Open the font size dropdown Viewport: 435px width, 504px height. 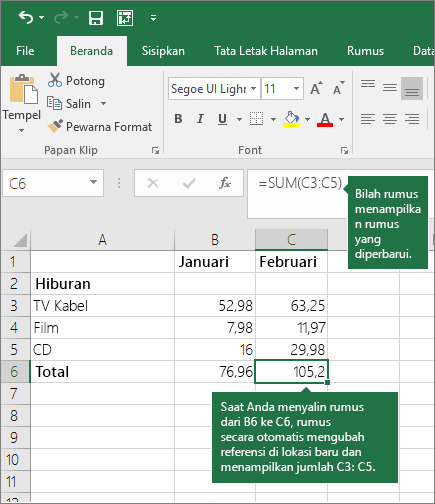click(296, 89)
